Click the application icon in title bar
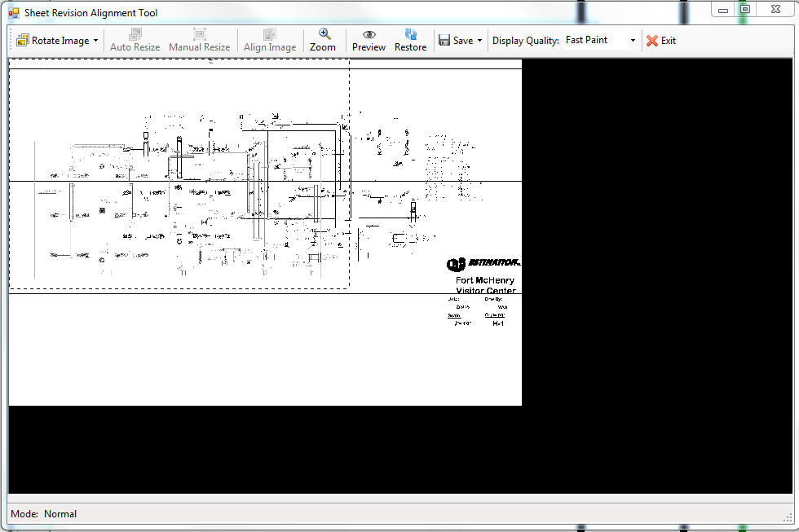The width and height of the screenshot is (799, 532). point(13,13)
